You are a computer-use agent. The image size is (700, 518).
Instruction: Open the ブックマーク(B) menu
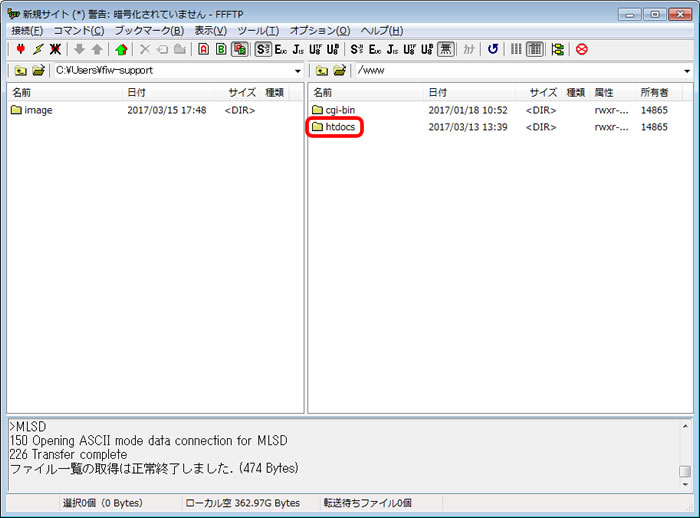pos(149,31)
